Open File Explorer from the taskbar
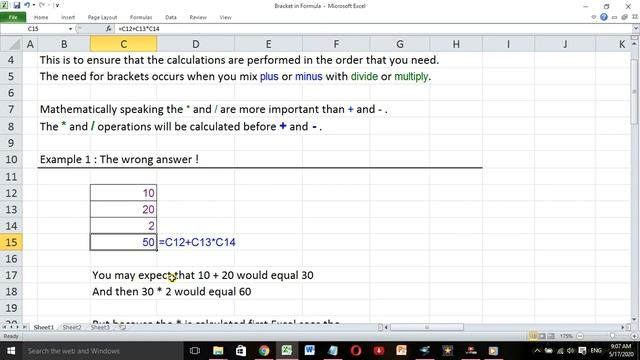 coord(218,351)
